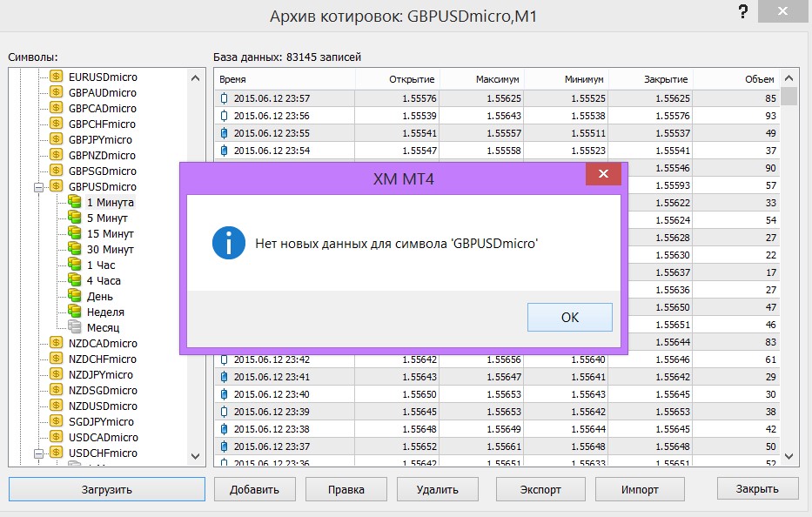Click the GBPCADmicro symbol coin icon
This screenshot has height=517, width=812.
pyautogui.click(x=56, y=108)
